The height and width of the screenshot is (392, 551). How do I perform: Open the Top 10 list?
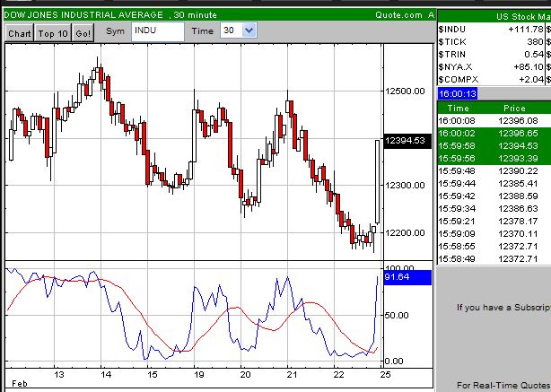point(53,33)
